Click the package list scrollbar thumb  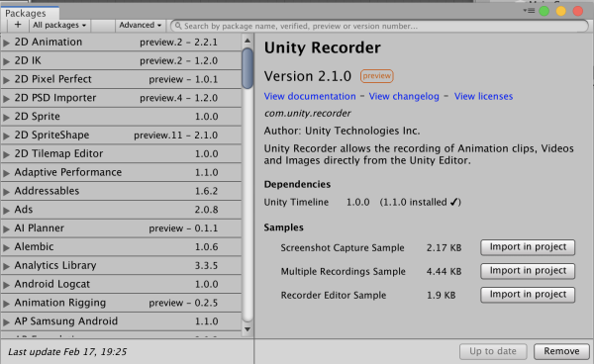click(x=247, y=68)
